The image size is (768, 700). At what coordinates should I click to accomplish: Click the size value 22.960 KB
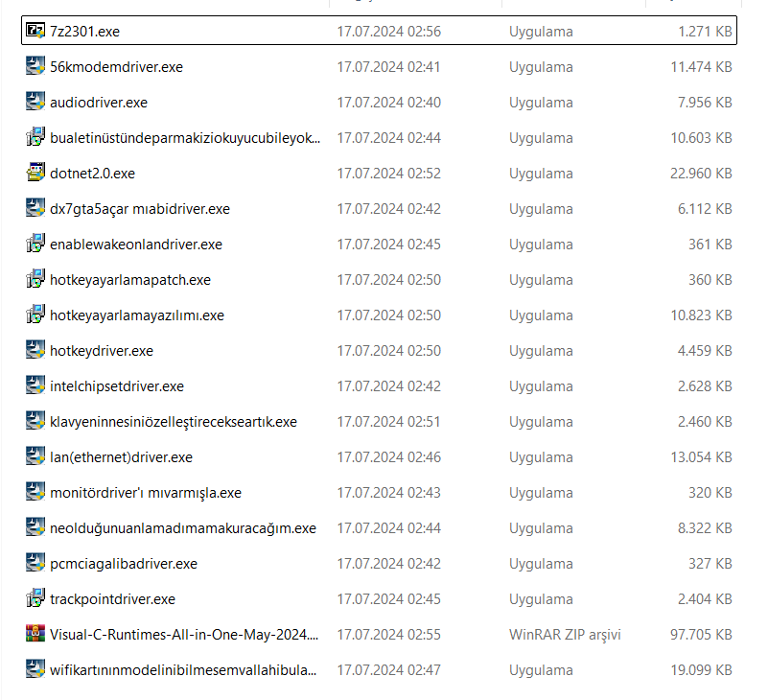point(702,174)
